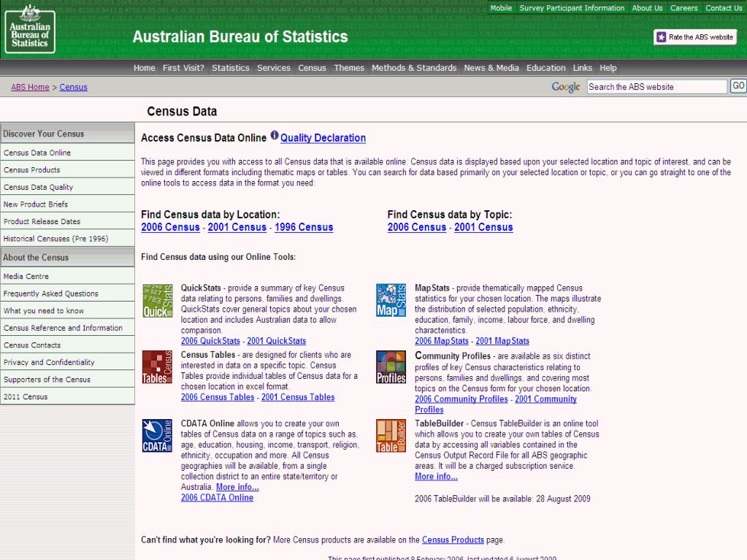Select Links in navigation bar
747x560 pixels.
point(582,68)
